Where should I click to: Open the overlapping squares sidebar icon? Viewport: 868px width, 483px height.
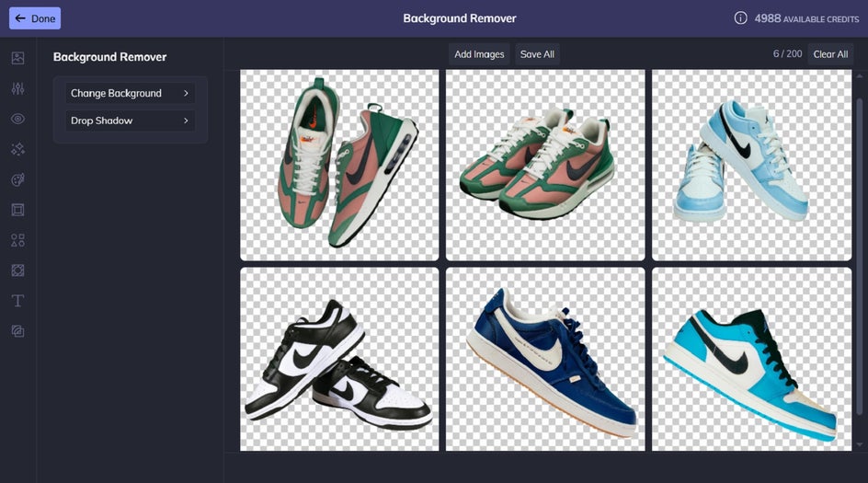[x=17, y=331]
